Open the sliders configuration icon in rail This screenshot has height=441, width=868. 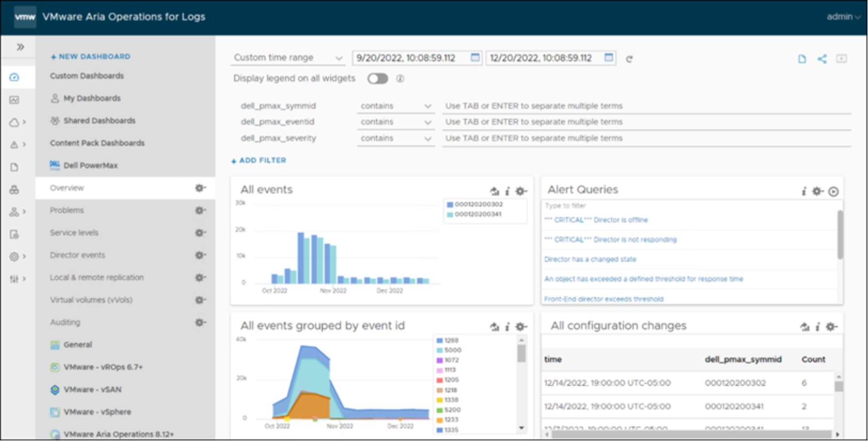point(14,279)
